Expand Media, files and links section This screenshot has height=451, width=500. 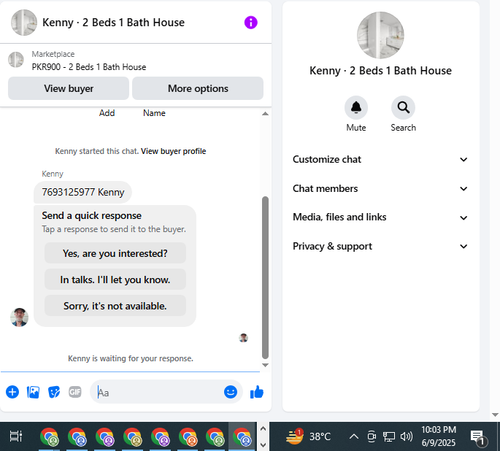(x=380, y=217)
